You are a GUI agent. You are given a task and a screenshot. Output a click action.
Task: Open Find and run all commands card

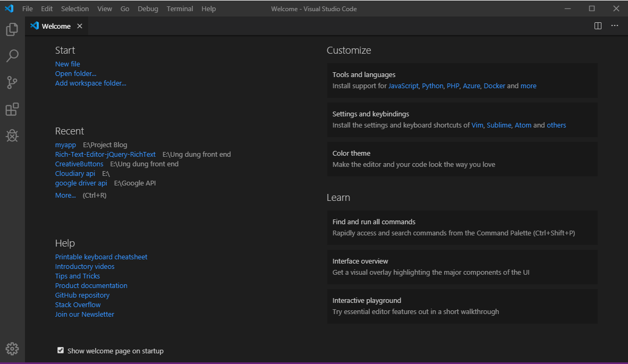(462, 227)
